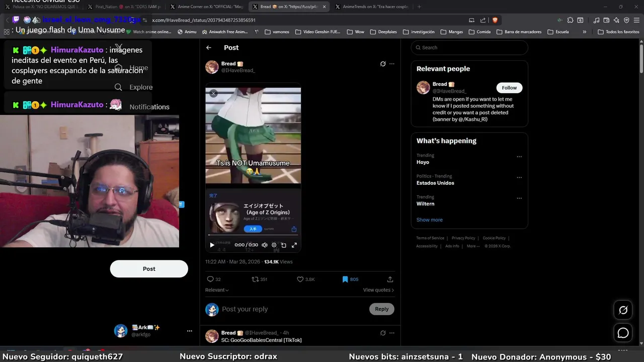Switch to AnimeTrends on X tab
The width and height of the screenshot is (644, 362).
point(371,7)
